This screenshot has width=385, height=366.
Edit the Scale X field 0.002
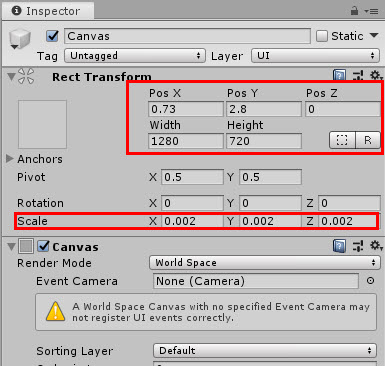pos(192,221)
